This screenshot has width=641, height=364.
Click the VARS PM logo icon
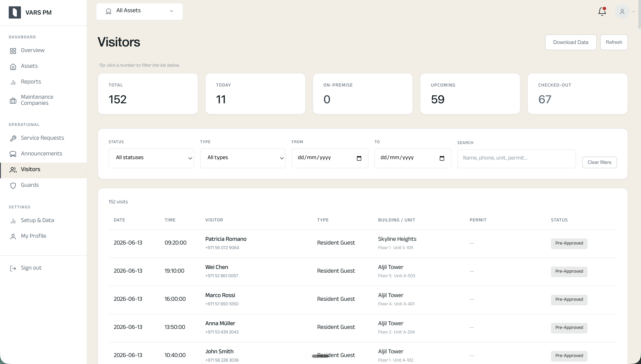15,12
